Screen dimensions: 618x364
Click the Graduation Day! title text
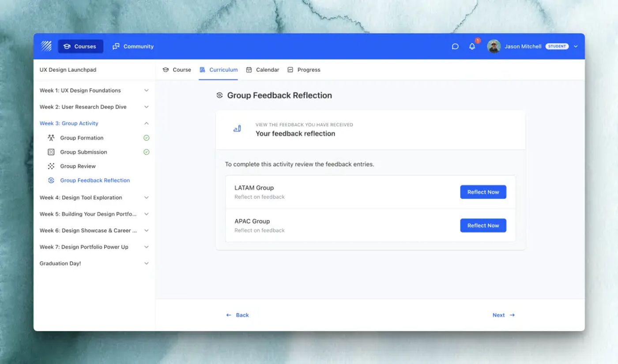60,263
